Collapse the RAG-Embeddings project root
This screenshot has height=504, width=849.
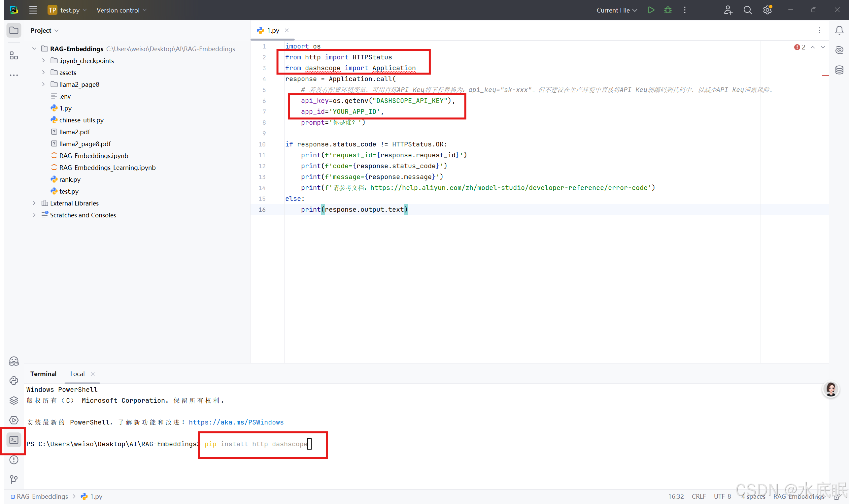coord(34,48)
